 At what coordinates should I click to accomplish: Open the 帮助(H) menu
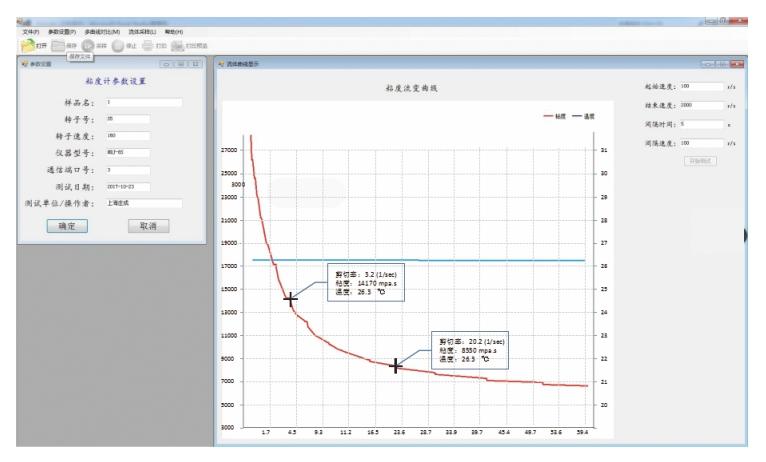click(x=174, y=32)
